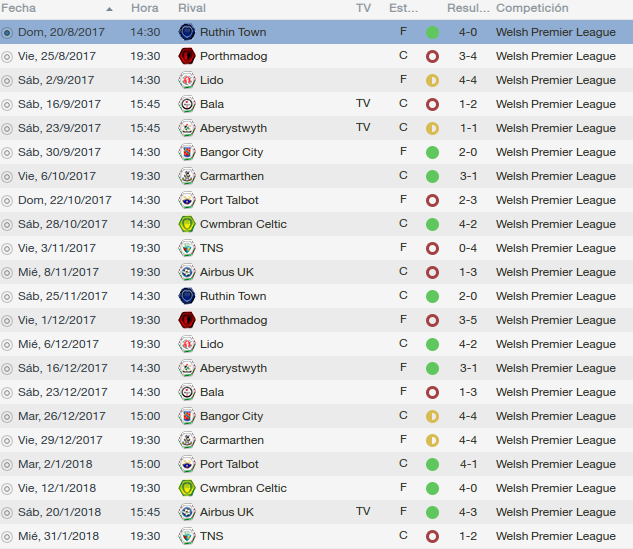Select radio button for Mié, 31/1/2018 fixture
This screenshot has height=549, width=633.
coord(7,536)
